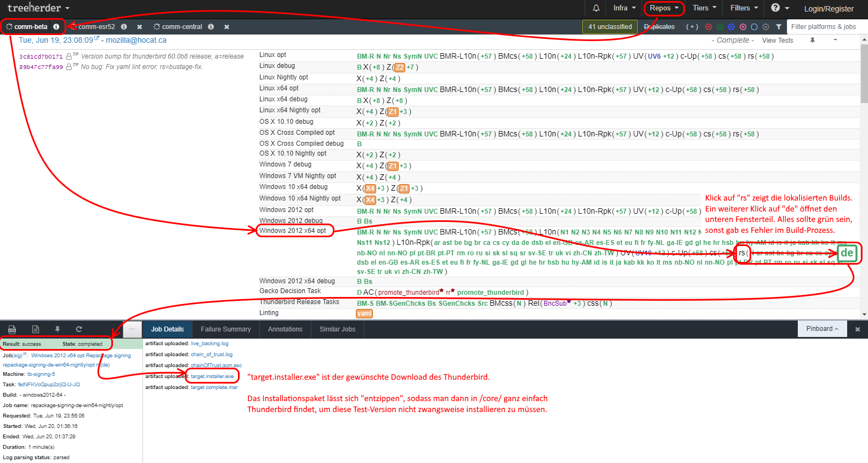868x463 pixels.
Task: Click the Login/Register link
Action: click(829, 9)
